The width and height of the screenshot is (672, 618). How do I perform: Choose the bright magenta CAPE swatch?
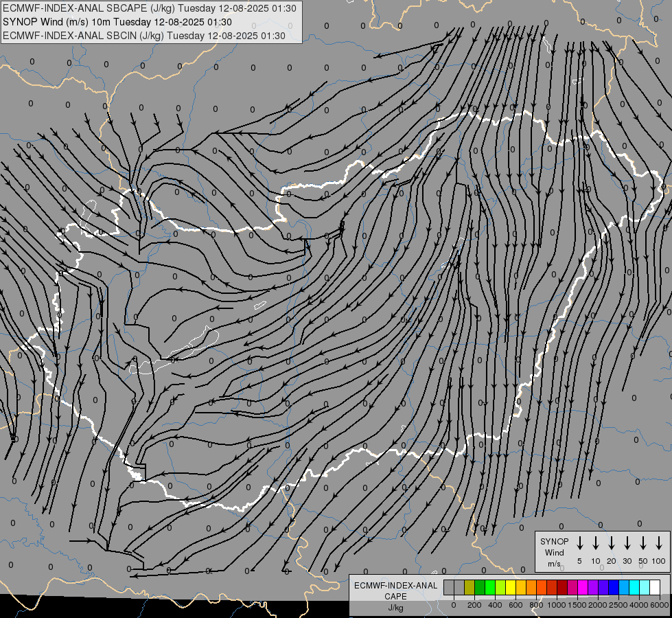click(583, 587)
